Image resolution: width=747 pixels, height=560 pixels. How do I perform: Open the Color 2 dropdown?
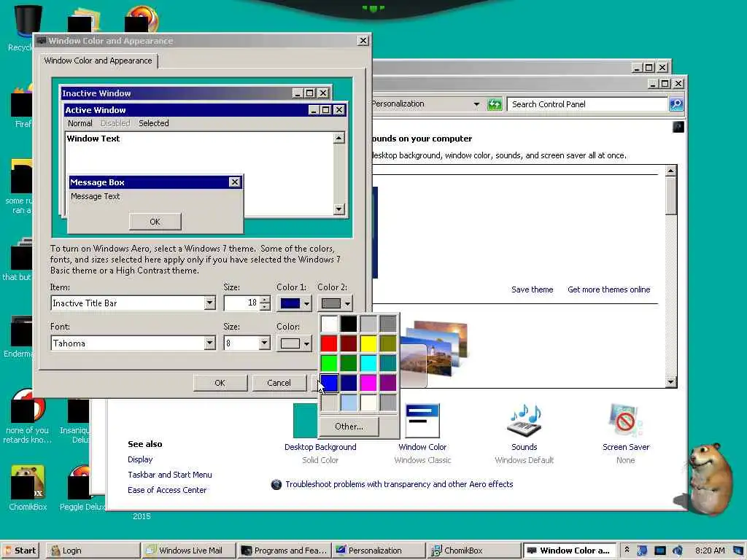click(x=335, y=303)
